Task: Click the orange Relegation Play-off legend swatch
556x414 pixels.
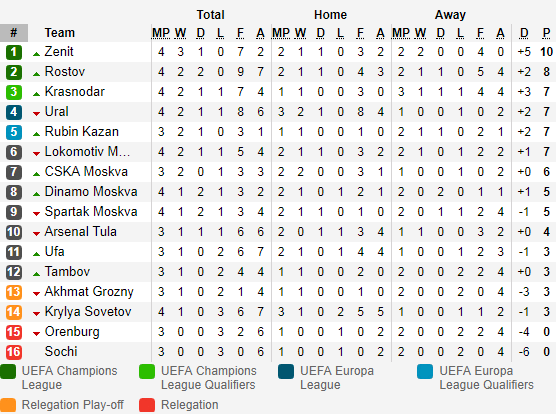Action: point(8,405)
